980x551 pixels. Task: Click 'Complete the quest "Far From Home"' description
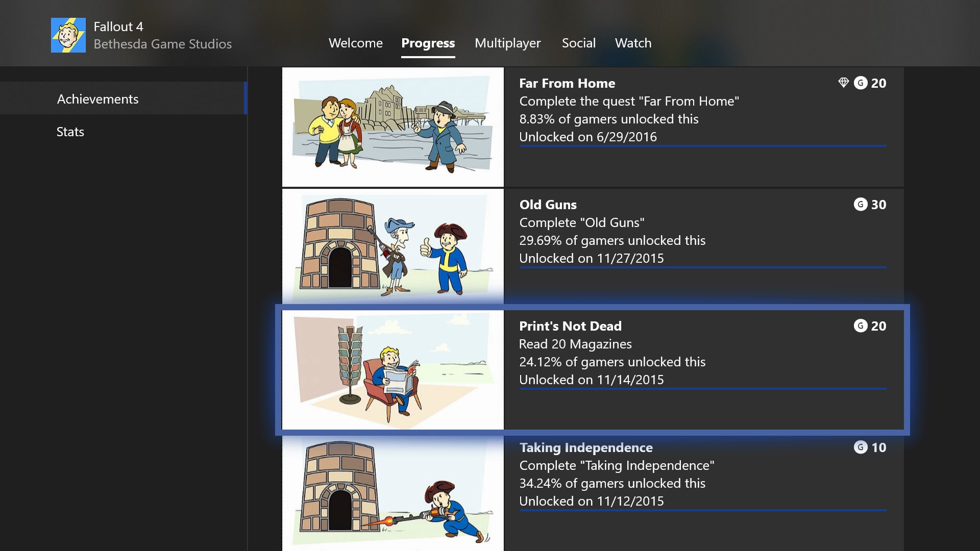pyautogui.click(x=629, y=101)
